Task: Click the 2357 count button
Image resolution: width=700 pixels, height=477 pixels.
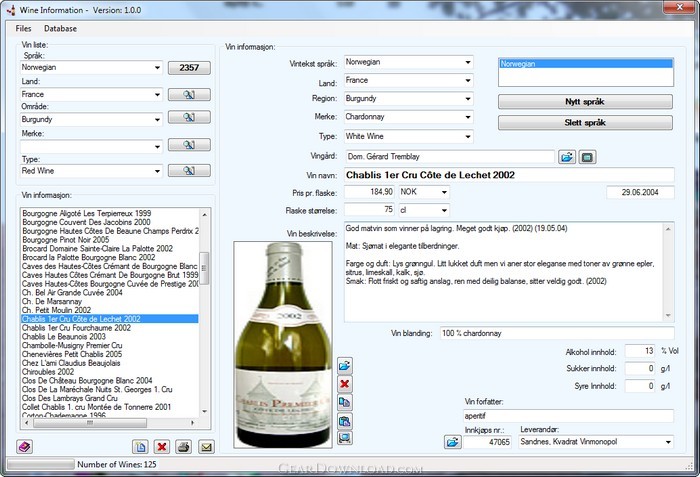Action: point(189,68)
